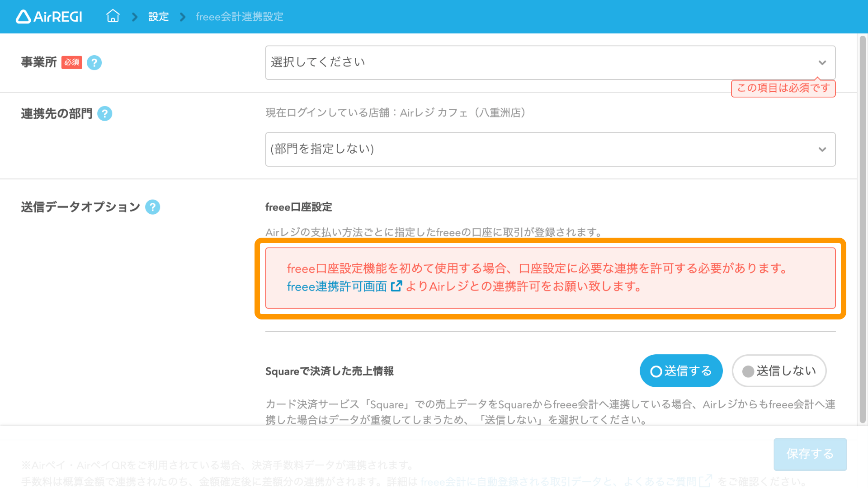Click external link icon after freee連携許可画面

click(396, 286)
